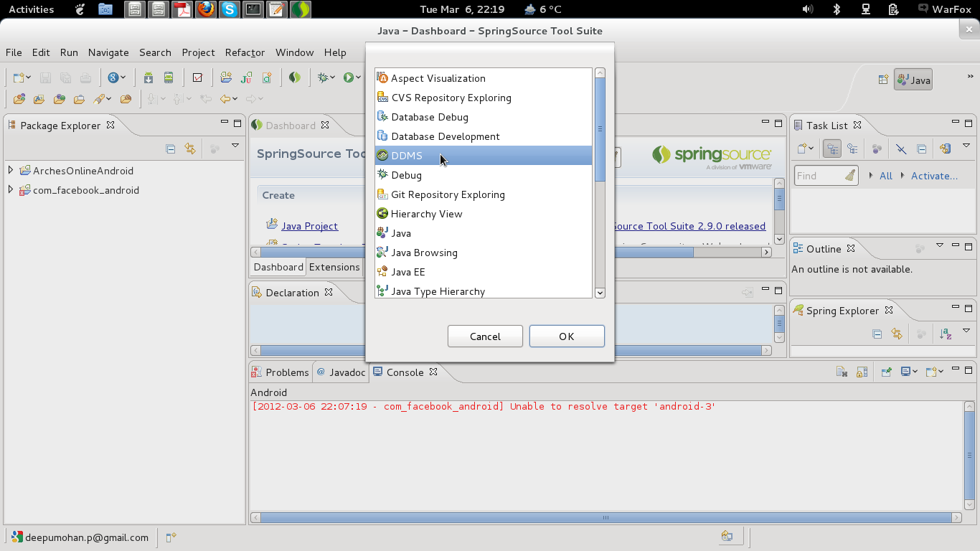
Task: Switch to the Extensions tab
Action: [x=334, y=267]
